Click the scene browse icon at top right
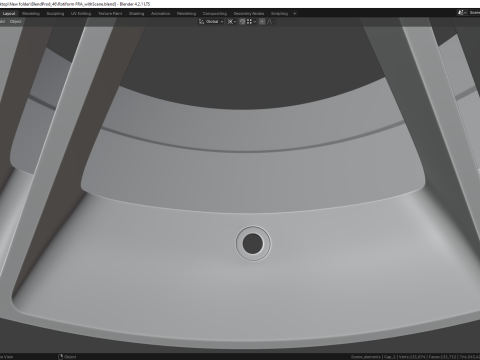This screenshot has width=480, height=360. (x=461, y=13)
